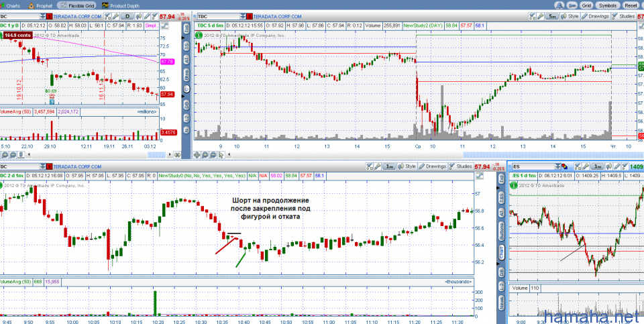Open the Product Depth tab

(x=120, y=6)
